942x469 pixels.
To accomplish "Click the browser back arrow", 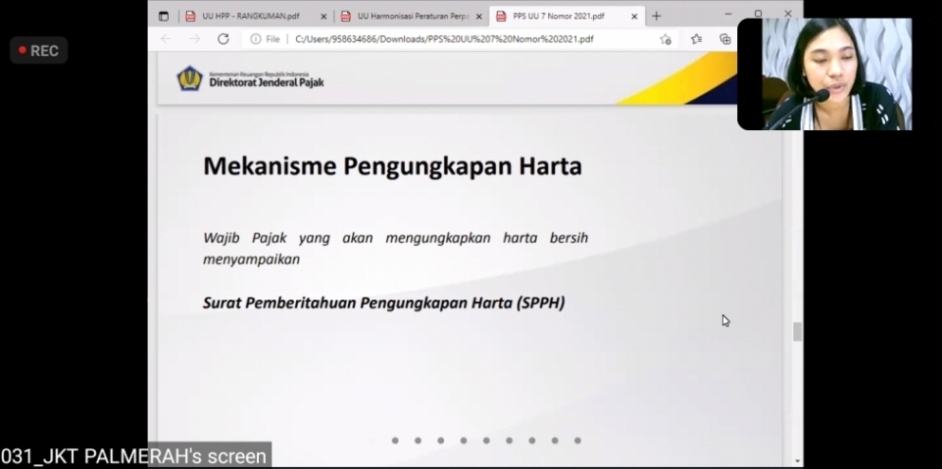I will [x=166, y=39].
